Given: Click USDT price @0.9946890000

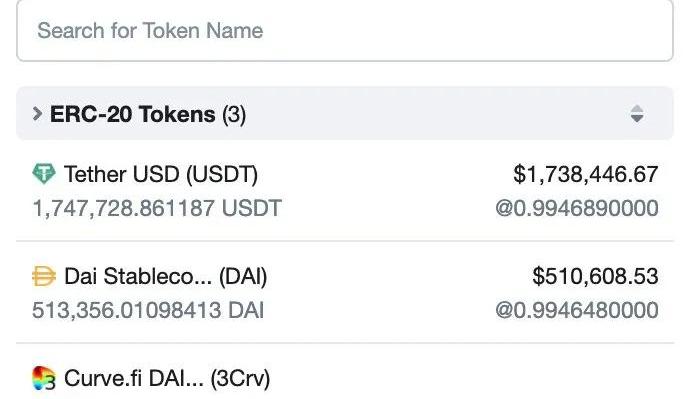Looking at the screenshot, I should pos(577,208).
